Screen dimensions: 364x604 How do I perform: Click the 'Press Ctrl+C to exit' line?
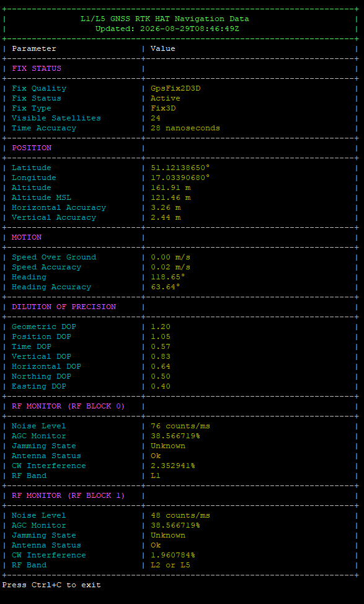click(x=51, y=585)
